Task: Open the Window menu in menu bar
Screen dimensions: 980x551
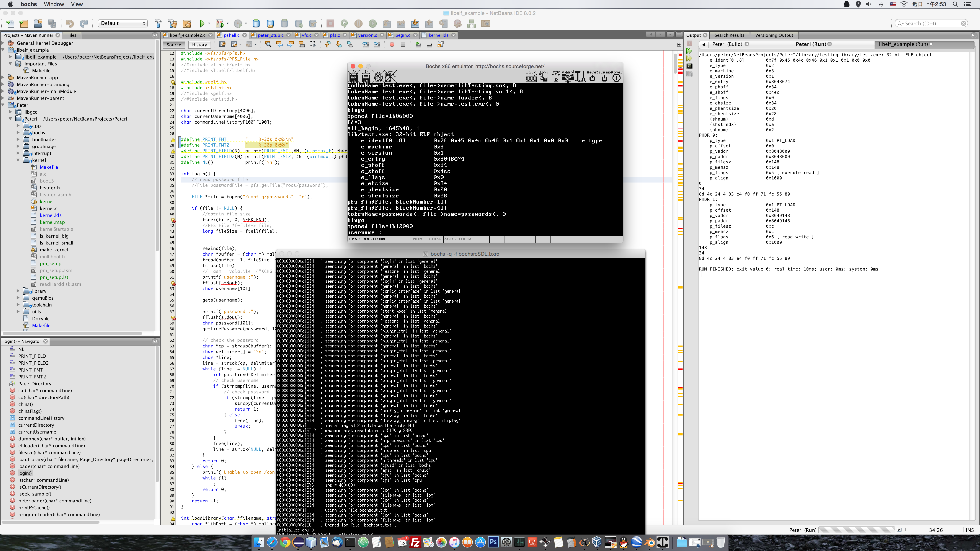Action: coord(54,4)
